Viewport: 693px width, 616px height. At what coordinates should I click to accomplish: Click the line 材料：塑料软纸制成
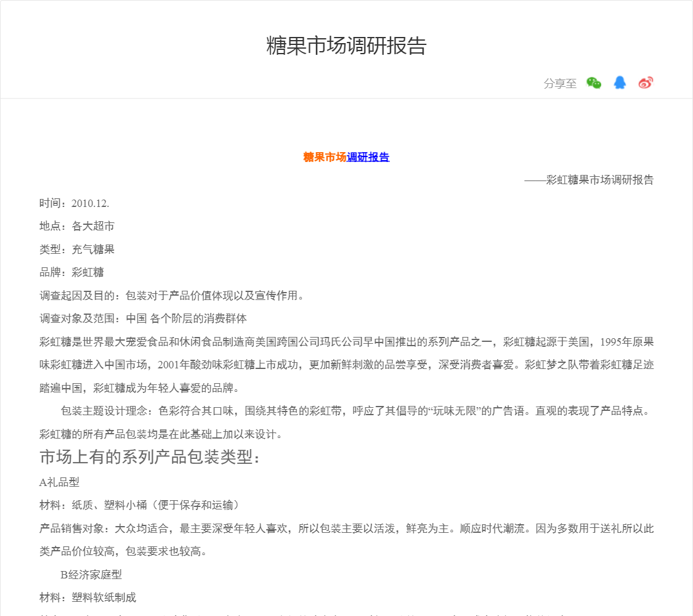pyautogui.click(x=87, y=598)
